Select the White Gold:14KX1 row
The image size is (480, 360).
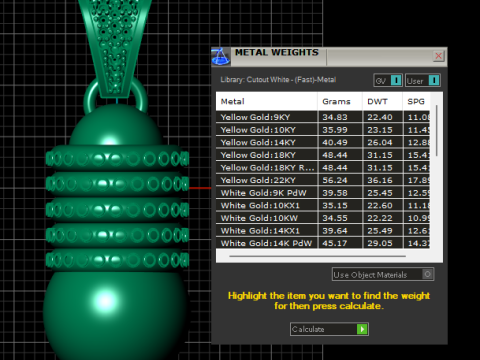(x=323, y=231)
